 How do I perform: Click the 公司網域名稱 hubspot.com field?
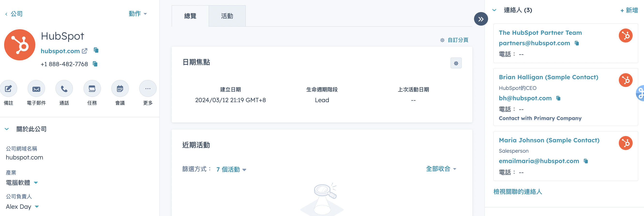pyautogui.click(x=24, y=157)
